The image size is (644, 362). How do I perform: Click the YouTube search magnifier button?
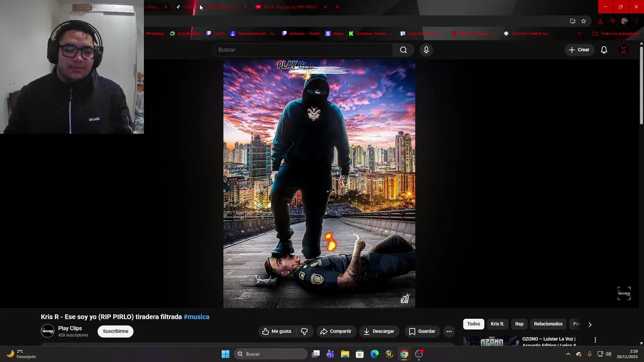click(404, 50)
